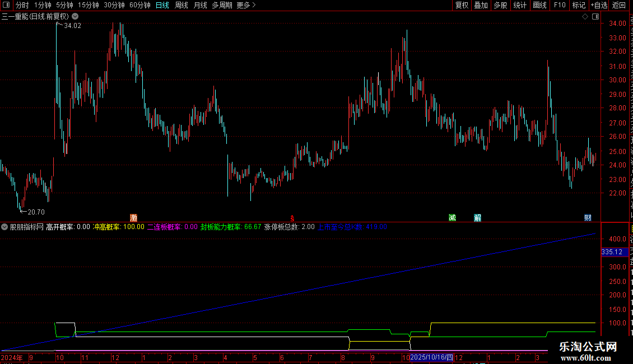Image resolution: width=633 pixels, height=364 pixels.
Task: Click the 股朋指标网 indicator name
Action: pos(27,227)
